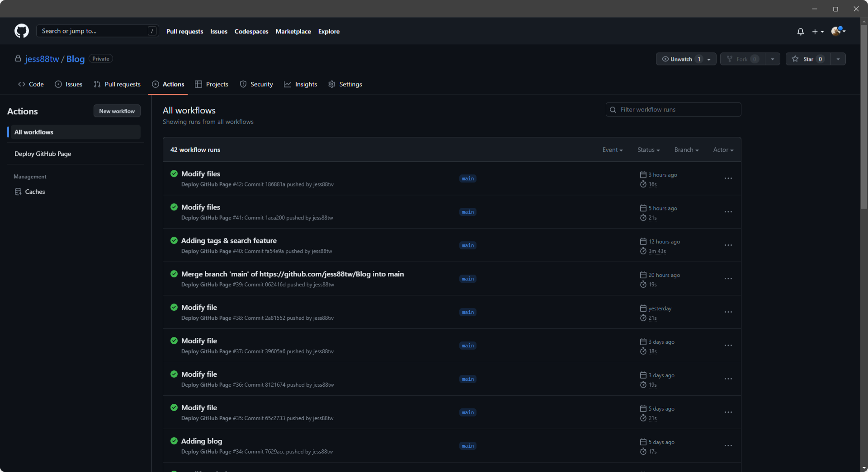Screen dimensions: 868x472
Task: Click the 'yesterday' timestamp on run #38
Action: pos(660,309)
